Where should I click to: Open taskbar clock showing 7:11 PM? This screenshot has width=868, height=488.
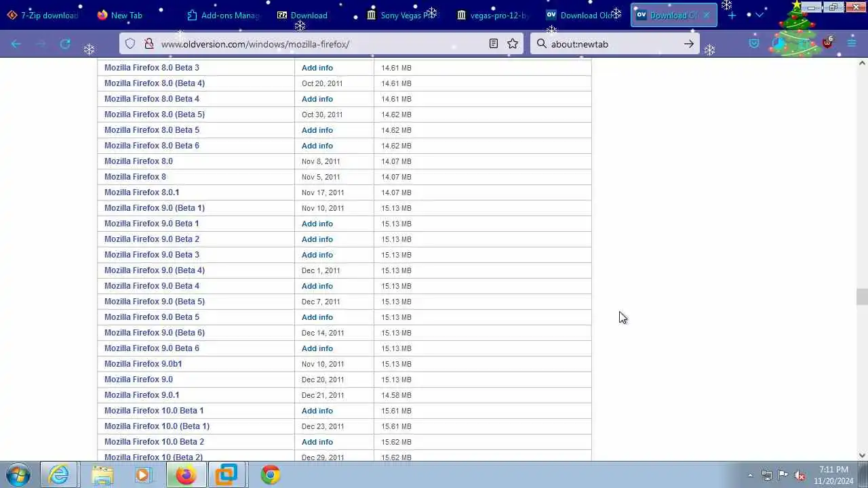click(x=833, y=475)
